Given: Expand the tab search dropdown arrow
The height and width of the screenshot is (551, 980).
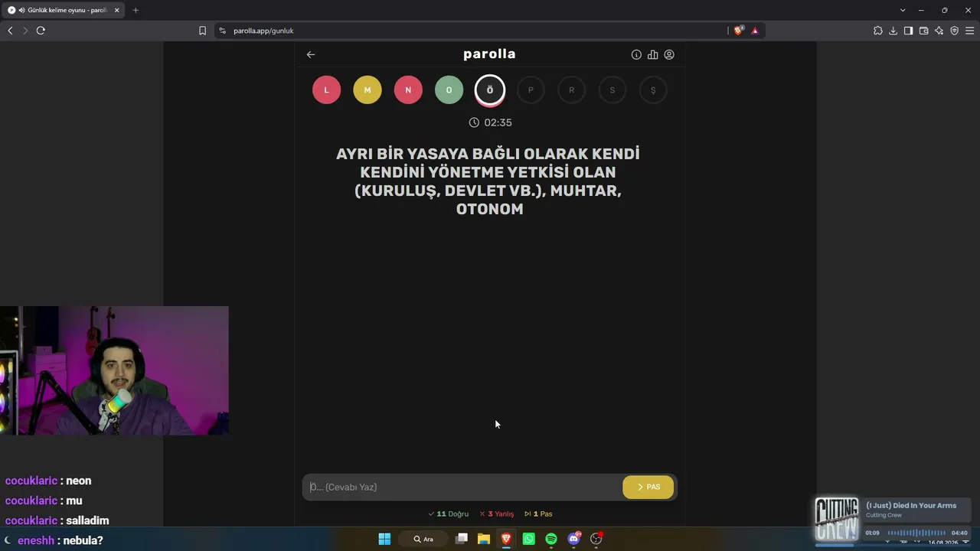Looking at the screenshot, I should 903,10.
